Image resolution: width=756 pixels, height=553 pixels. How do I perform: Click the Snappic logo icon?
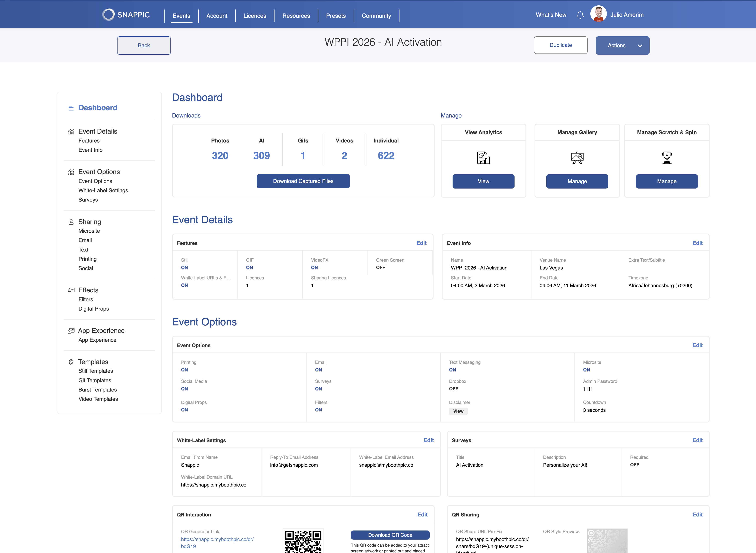[108, 15]
